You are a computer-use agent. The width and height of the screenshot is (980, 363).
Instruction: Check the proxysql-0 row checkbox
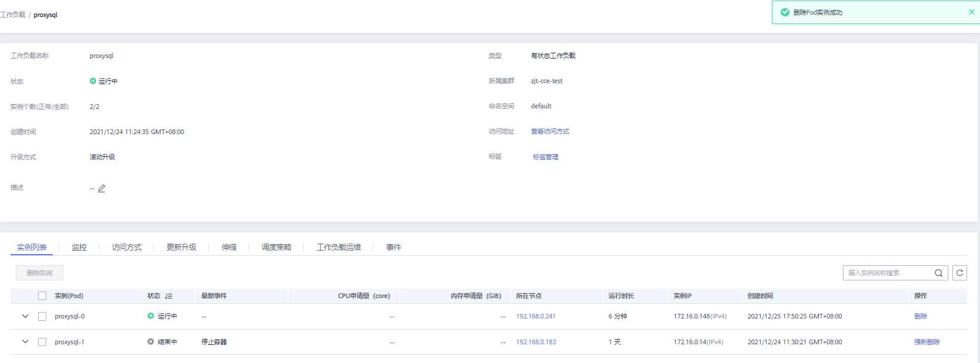(42, 316)
